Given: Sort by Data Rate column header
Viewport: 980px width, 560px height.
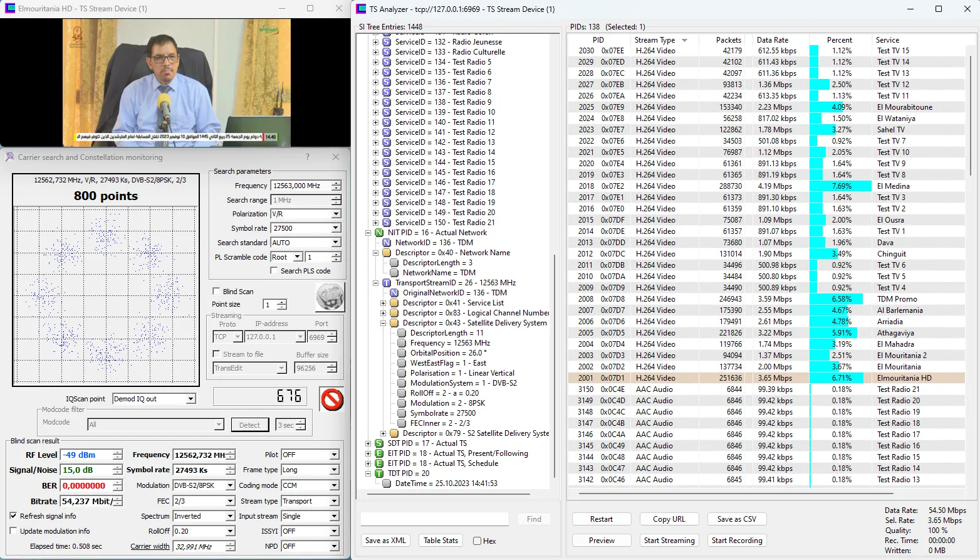Looking at the screenshot, I should [772, 40].
